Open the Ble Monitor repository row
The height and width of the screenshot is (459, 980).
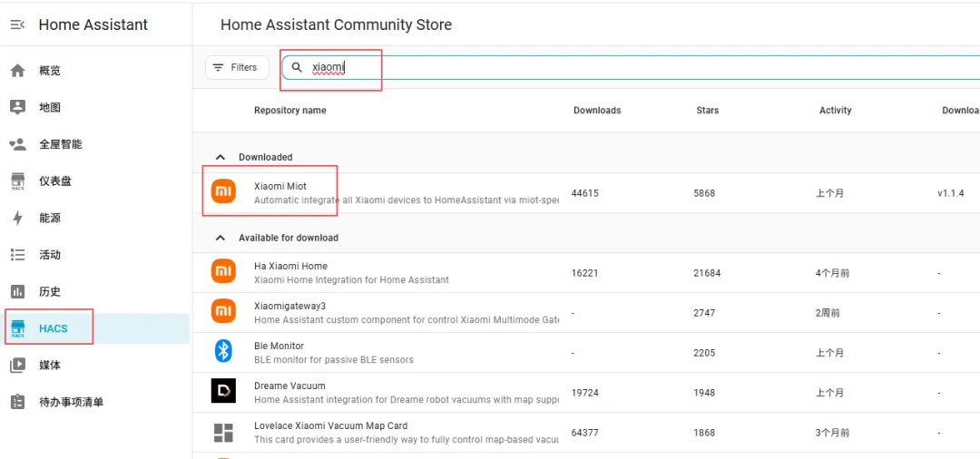click(x=586, y=353)
